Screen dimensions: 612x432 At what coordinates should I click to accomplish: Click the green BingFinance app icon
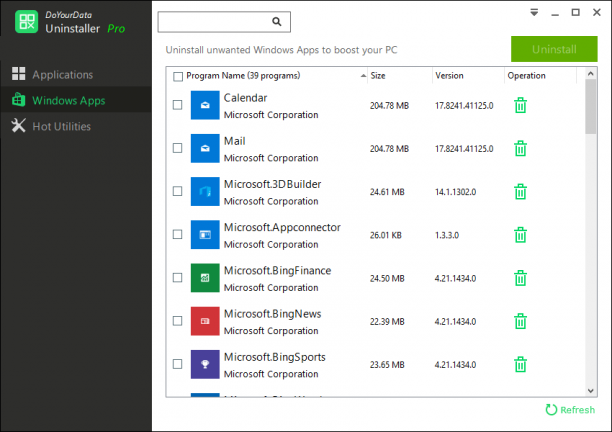[205, 278]
